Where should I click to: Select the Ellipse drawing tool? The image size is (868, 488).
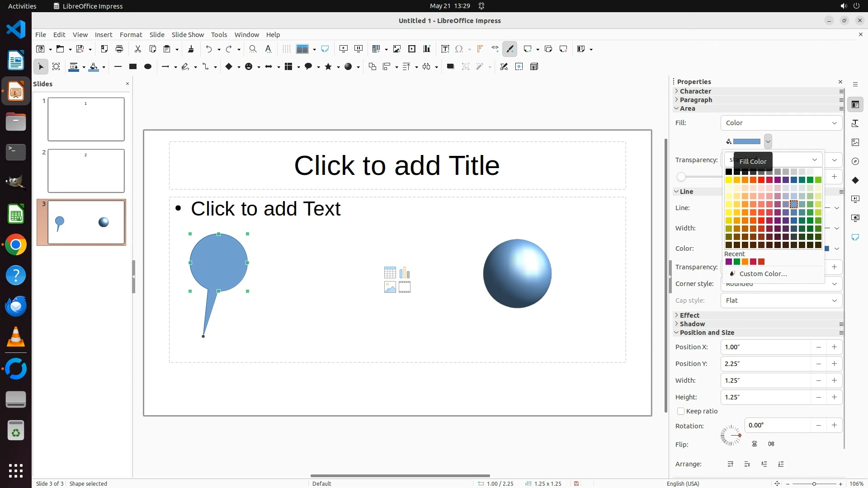pyautogui.click(x=147, y=66)
